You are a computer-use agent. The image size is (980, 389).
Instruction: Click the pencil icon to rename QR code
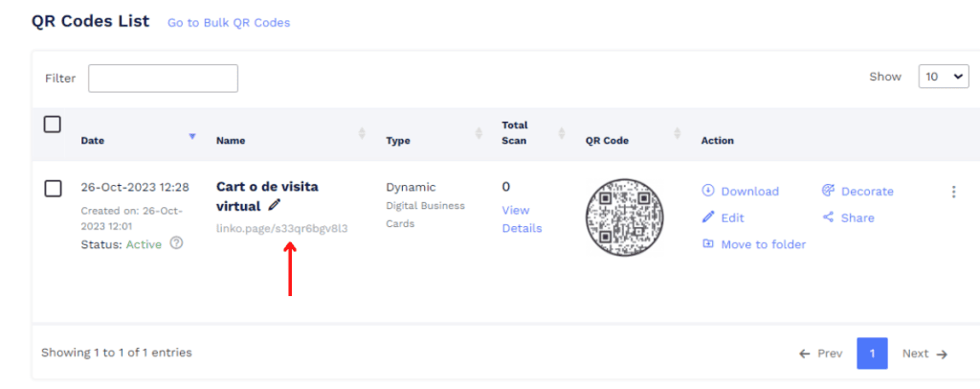click(x=275, y=205)
